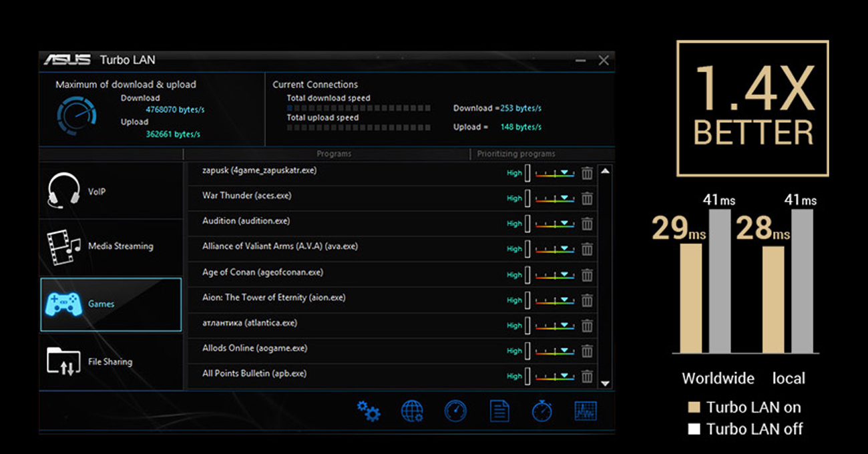Click the 362661 bytes/s upload value
Image resolution: width=868 pixels, height=454 pixels.
[173, 134]
